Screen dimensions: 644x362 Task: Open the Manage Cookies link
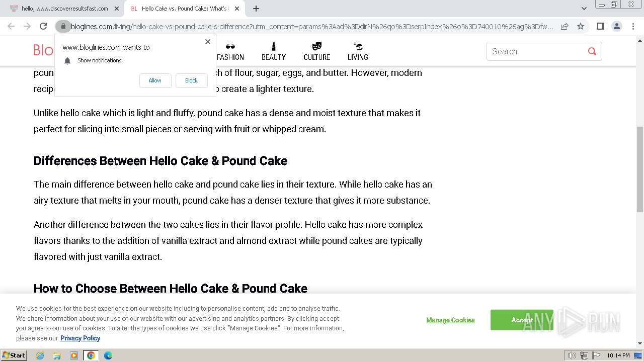point(450,320)
